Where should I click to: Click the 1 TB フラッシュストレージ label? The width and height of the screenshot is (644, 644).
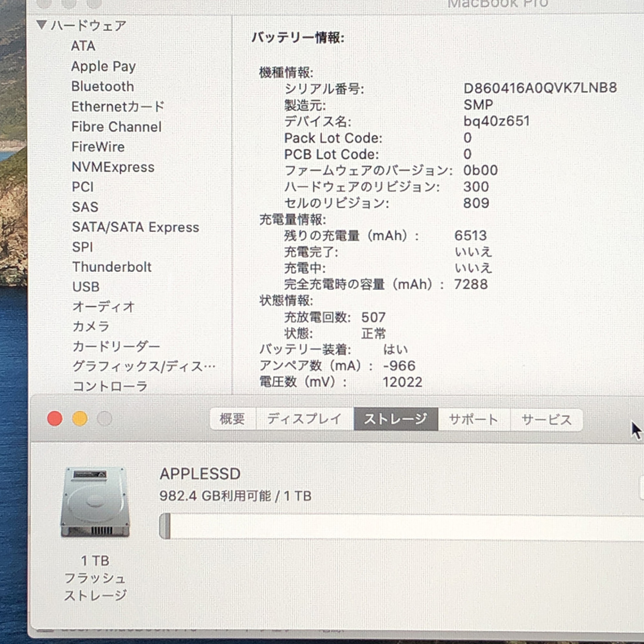point(95,578)
